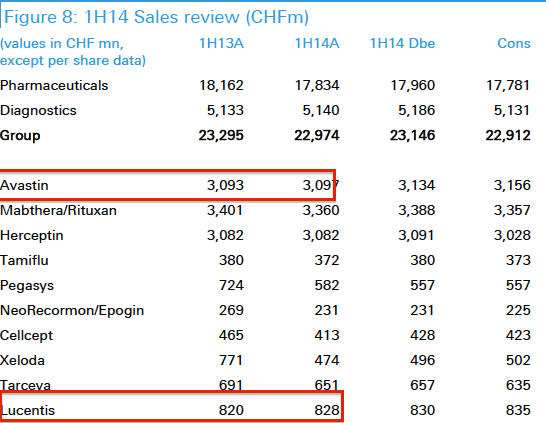The width and height of the screenshot is (546, 423).
Task: Click the Tarceva row label
Action: [x=25, y=386]
